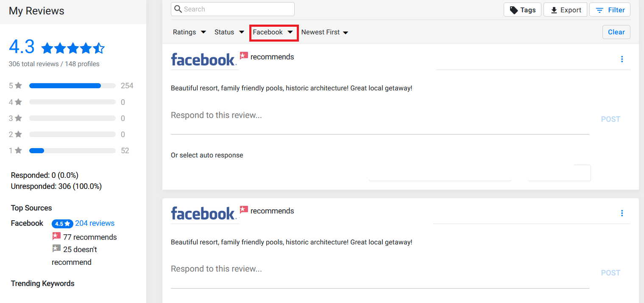Post response on the first review
Viewport: 644px width, 303px height.
pyautogui.click(x=611, y=119)
